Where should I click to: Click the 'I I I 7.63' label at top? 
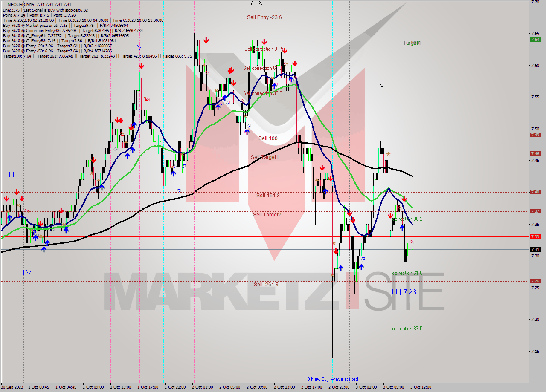click(250, 3)
